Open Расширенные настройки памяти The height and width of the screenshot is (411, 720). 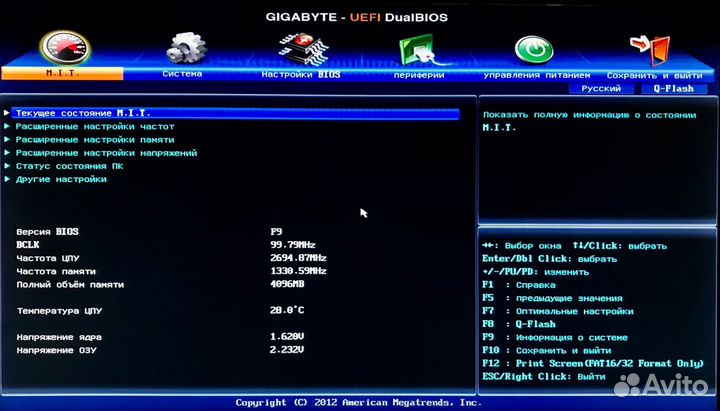[95, 140]
